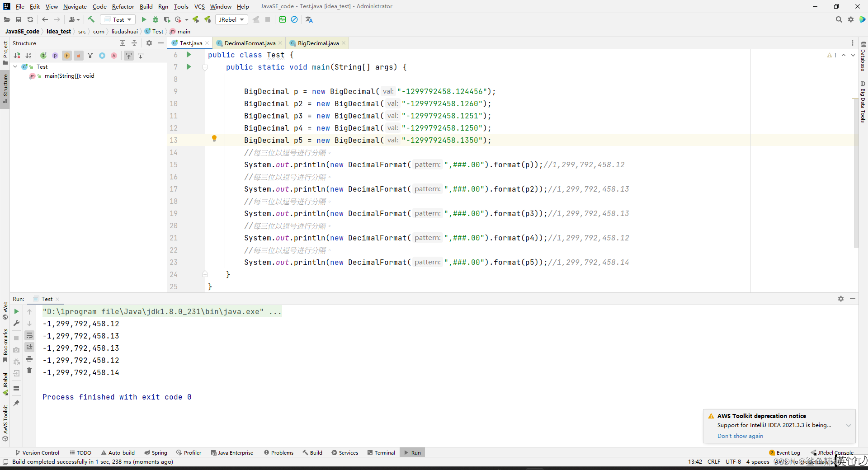868x470 pixels.
Task: Click the yellow intention bulb on line 13
Action: pos(214,138)
